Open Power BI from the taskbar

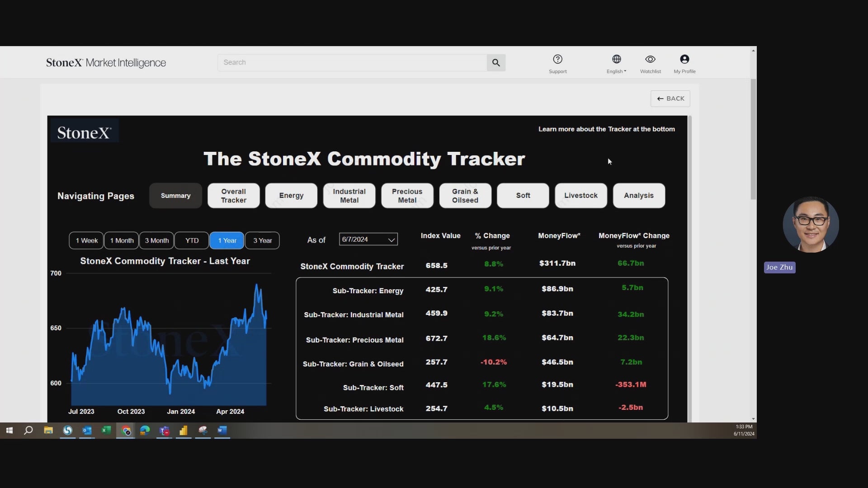pos(184,431)
